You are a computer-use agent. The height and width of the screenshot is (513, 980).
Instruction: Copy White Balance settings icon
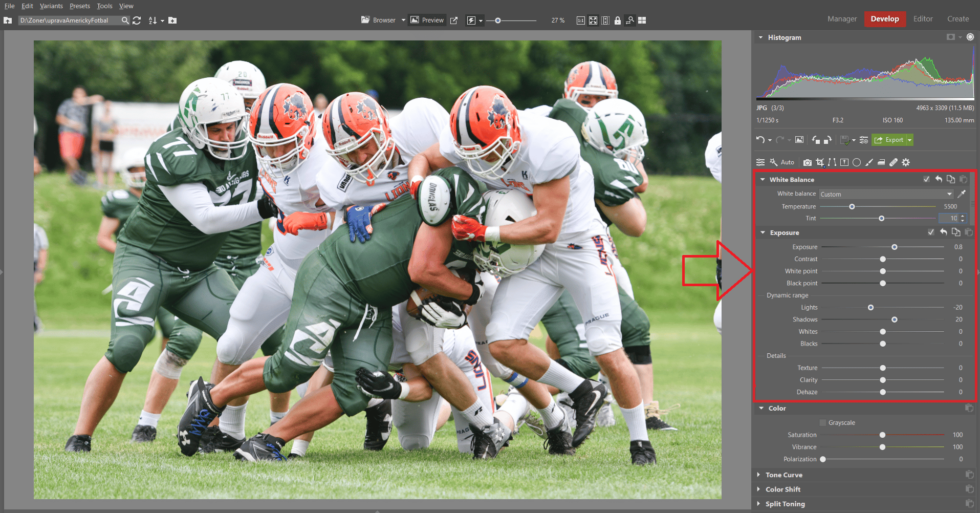[951, 179]
